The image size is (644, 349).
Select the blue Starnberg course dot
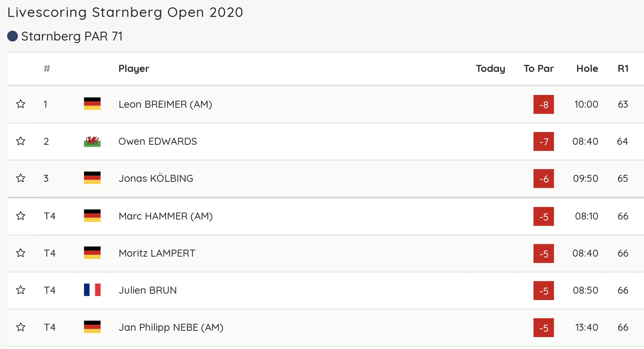pos(12,36)
